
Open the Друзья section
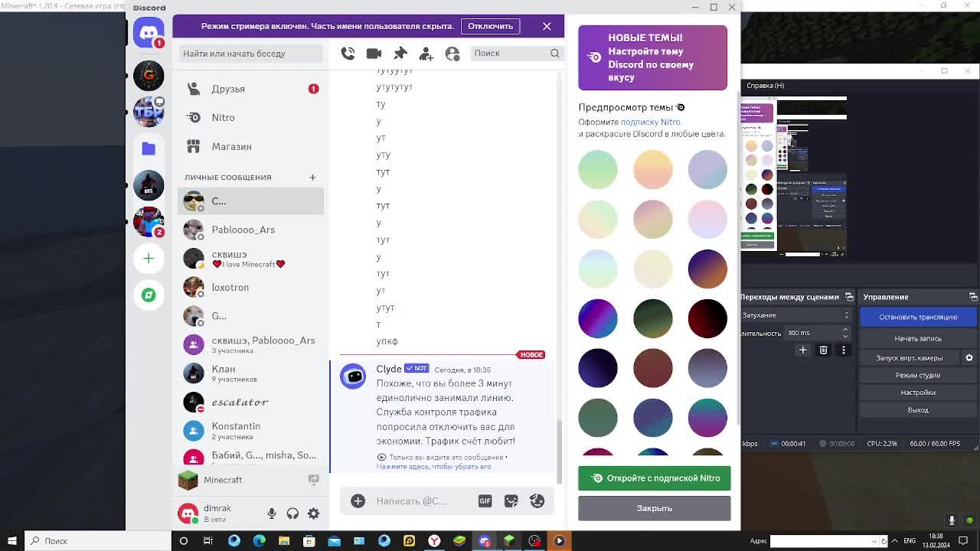pyautogui.click(x=251, y=89)
